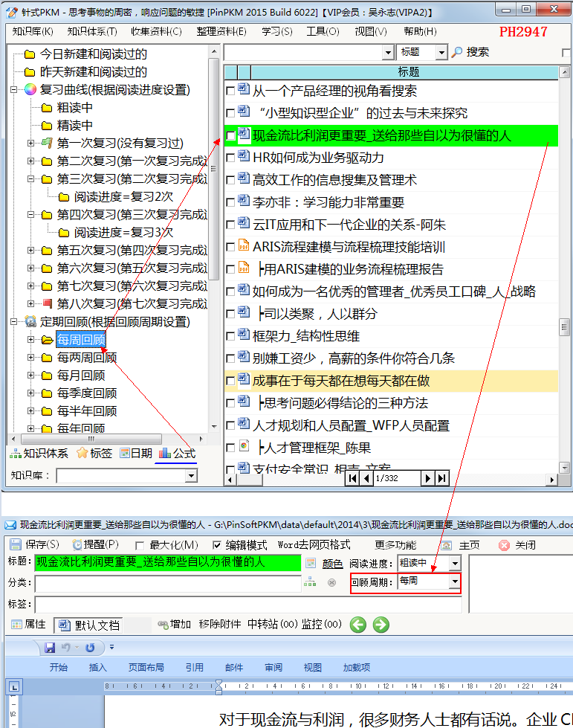Toggle the 编辑模式 checkbox
Viewport: 573px width, 728px height.
(217, 545)
